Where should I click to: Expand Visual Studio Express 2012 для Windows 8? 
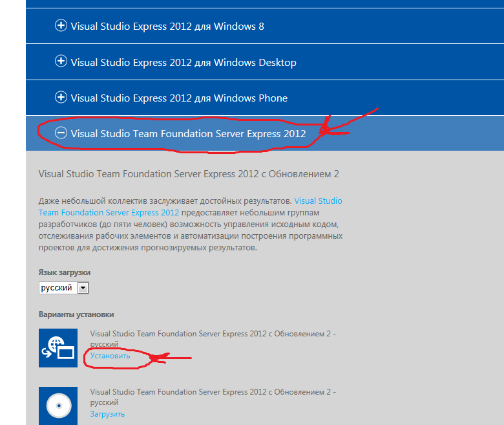pos(265,26)
